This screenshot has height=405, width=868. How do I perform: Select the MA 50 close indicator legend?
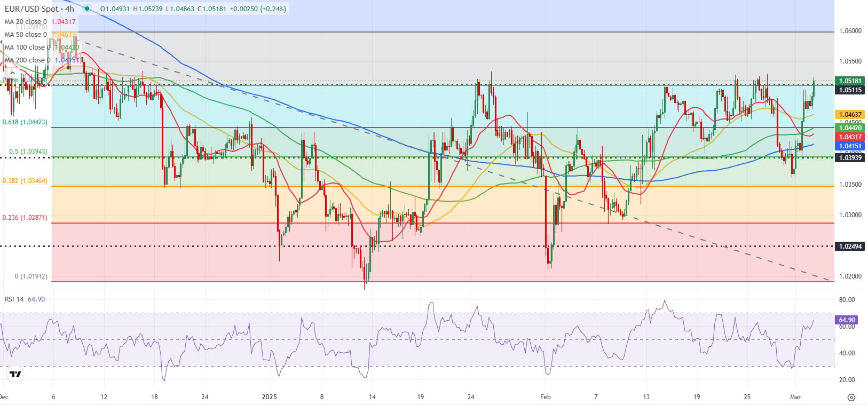(26, 35)
